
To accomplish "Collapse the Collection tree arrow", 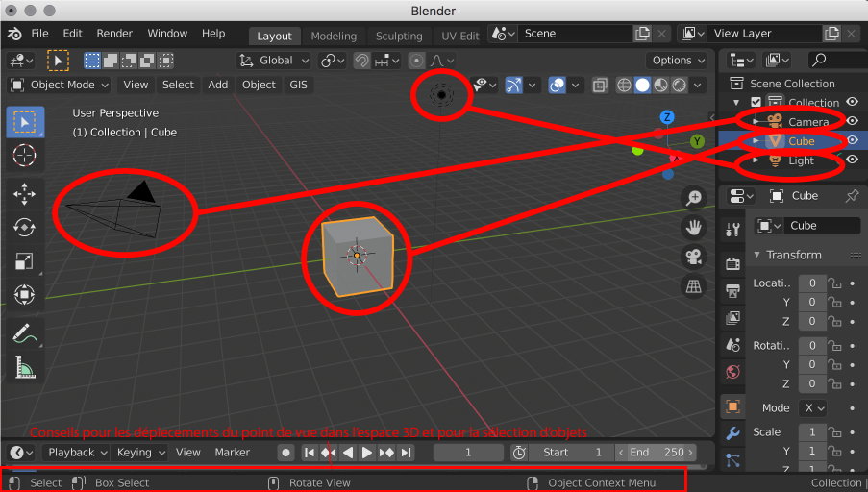I will point(736,103).
